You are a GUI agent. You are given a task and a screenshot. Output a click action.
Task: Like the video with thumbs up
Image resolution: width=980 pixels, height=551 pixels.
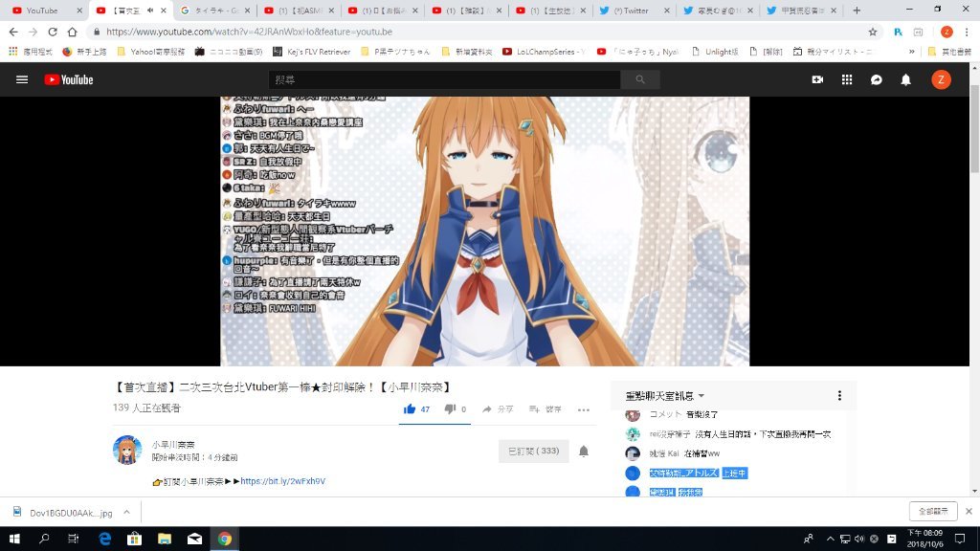coord(411,409)
